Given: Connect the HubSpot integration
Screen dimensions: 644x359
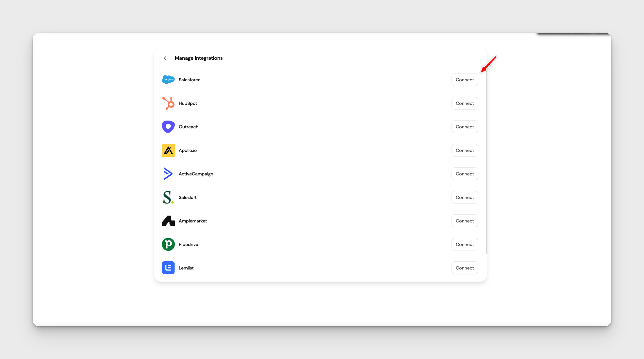Looking at the screenshot, I should tap(465, 103).
